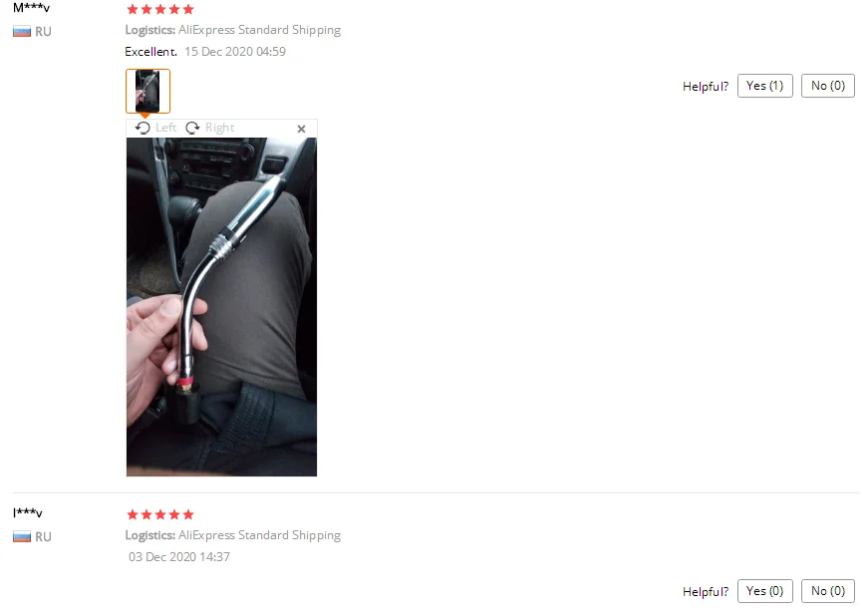This screenshot has width=863, height=616.
Task: Click the Russian flag beside I***v
Action: (x=22, y=536)
